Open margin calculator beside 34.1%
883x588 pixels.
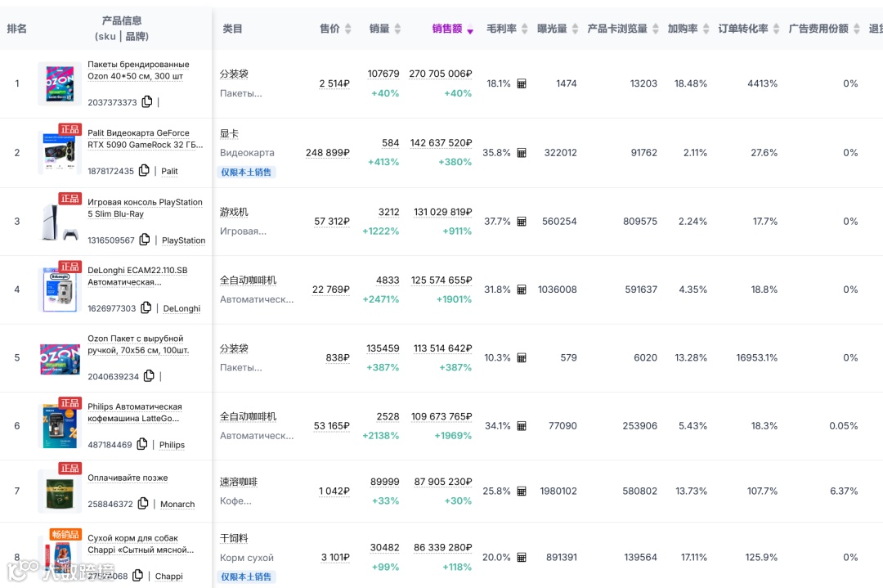pos(522,426)
